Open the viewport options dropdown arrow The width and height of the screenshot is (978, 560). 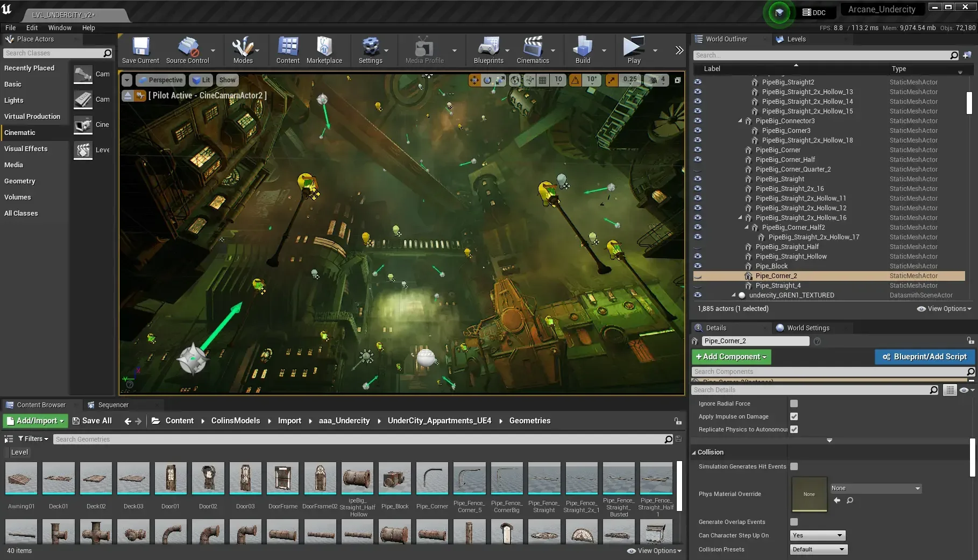click(127, 80)
